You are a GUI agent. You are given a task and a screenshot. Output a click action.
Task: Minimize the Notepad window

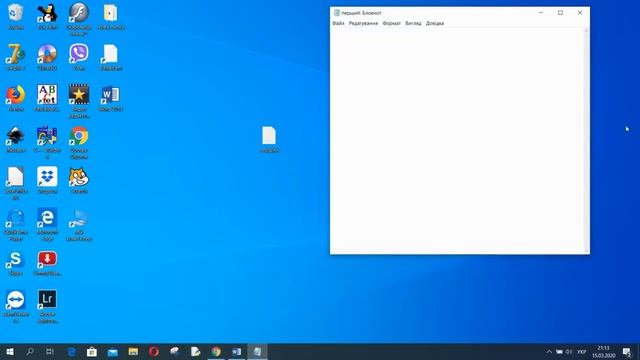point(541,13)
